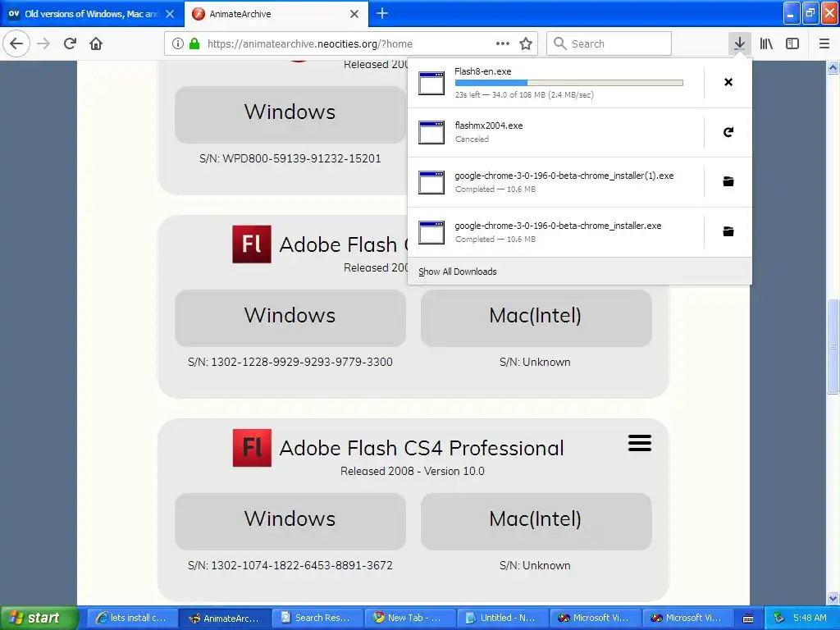The width and height of the screenshot is (840, 630).
Task: Open a new browser tab
Action: point(382,13)
